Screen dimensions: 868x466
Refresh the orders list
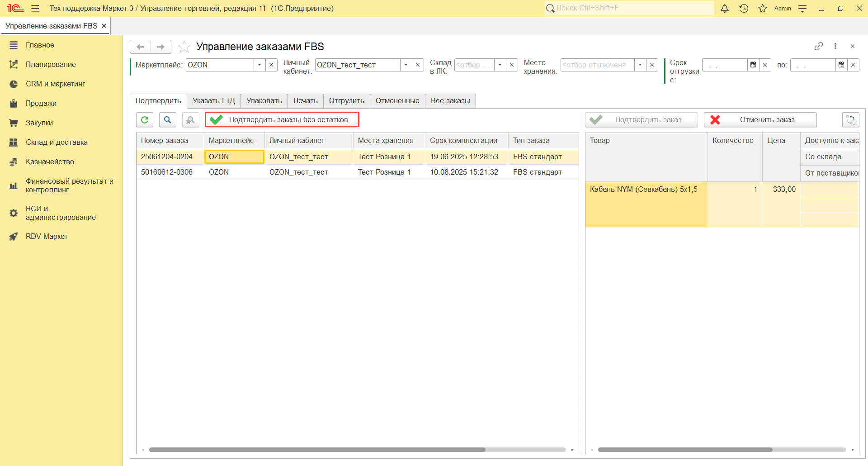tap(145, 119)
